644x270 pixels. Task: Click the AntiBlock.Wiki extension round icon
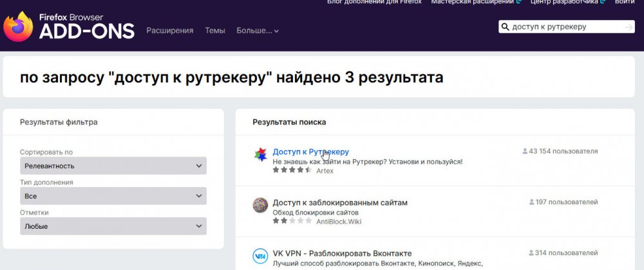click(260, 205)
